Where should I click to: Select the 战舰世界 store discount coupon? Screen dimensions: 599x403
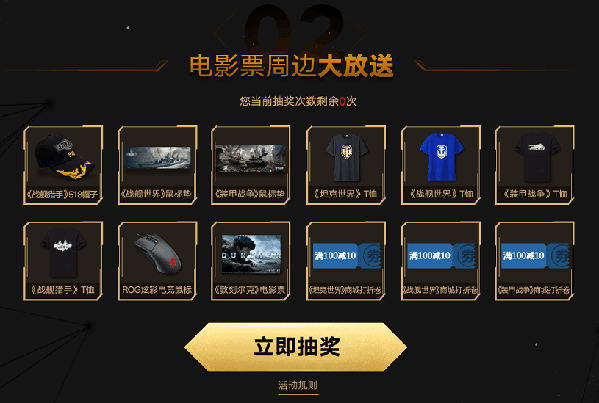click(441, 261)
